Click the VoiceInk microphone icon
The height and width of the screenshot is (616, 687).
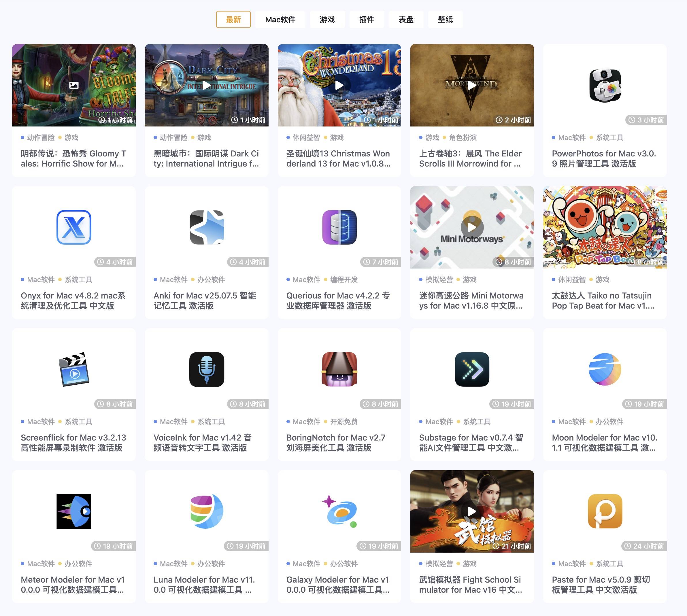click(x=207, y=369)
